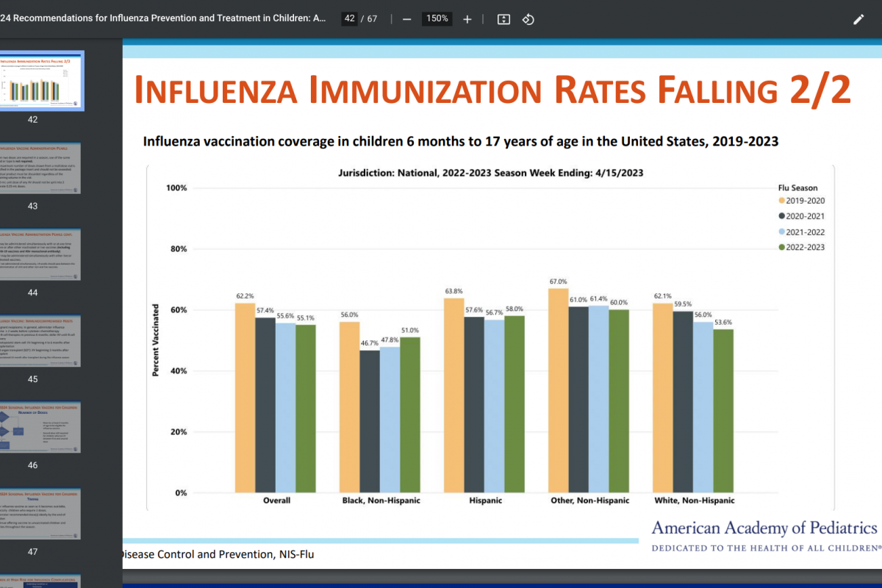Screen dimensions: 882x588
Task: Click the 67.0% orange bar for Other, Non-Hispanic
Action: coord(559,390)
